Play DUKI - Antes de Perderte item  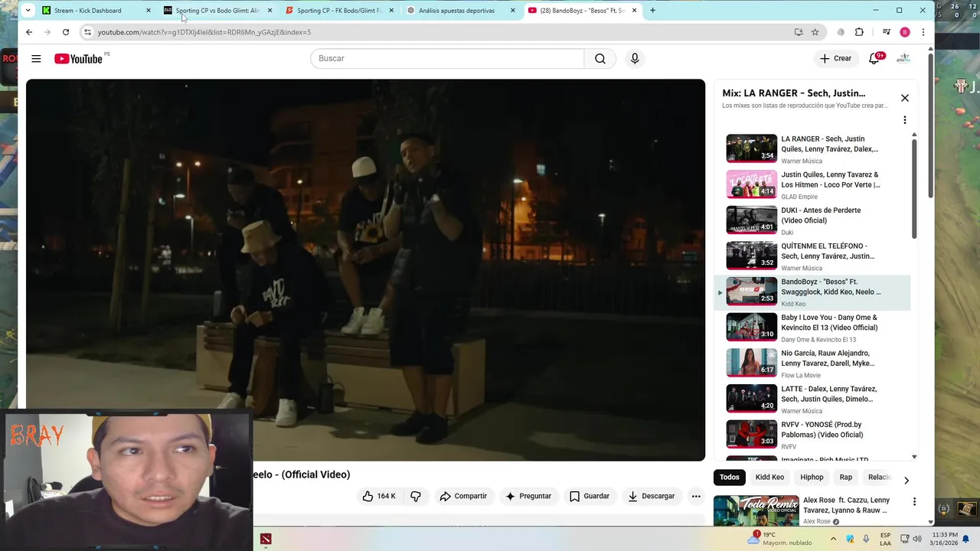[x=812, y=220]
